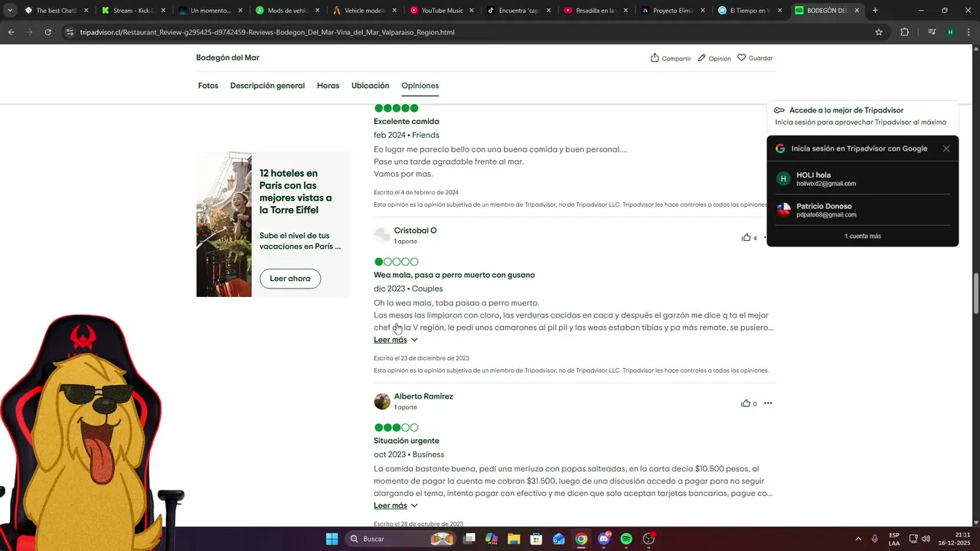This screenshot has height=551, width=980.
Task: Switch to Descripción general tab
Action: click(x=267, y=86)
